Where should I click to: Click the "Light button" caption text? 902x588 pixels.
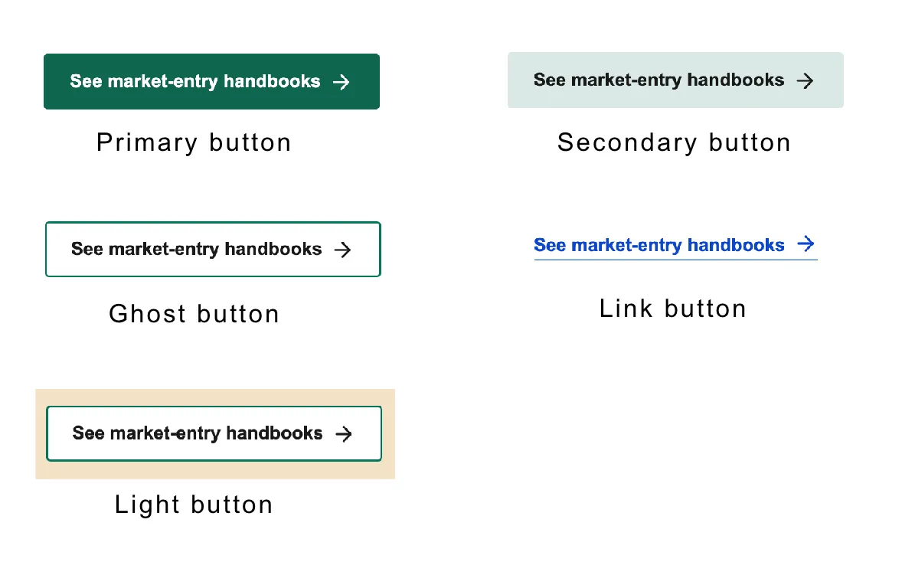point(194,505)
